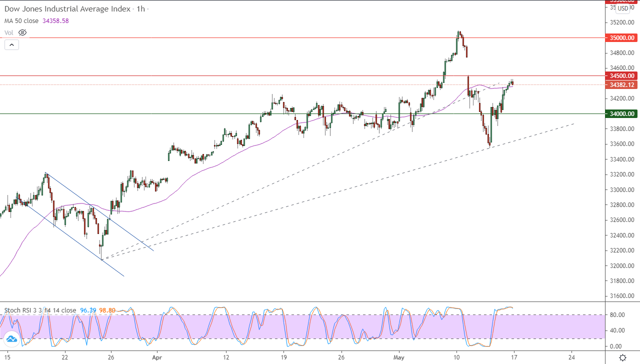Click the TradingView logo icon
The image size is (640, 364).
pyautogui.click(x=11, y=339)
